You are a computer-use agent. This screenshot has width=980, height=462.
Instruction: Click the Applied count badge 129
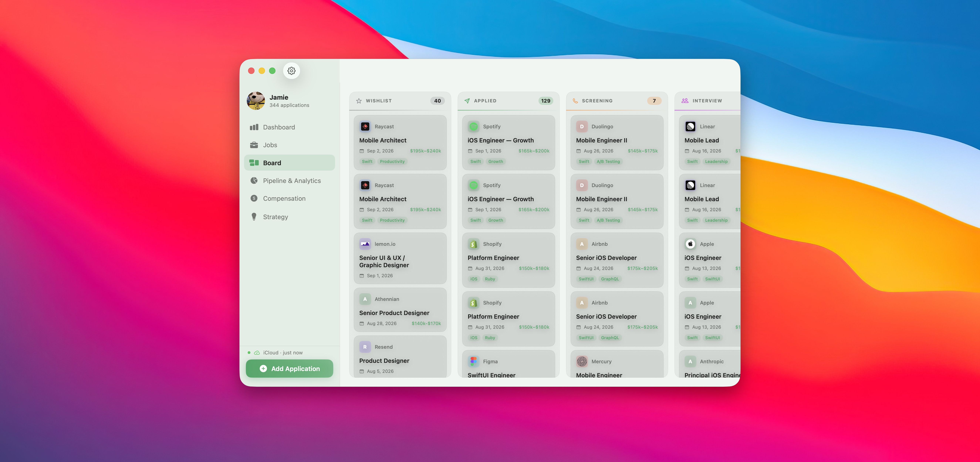545,101
